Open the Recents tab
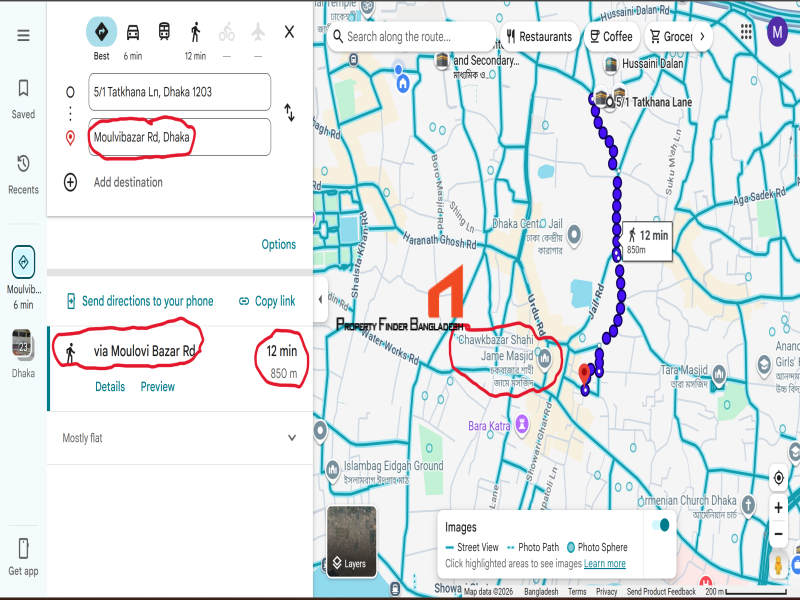 23,174
